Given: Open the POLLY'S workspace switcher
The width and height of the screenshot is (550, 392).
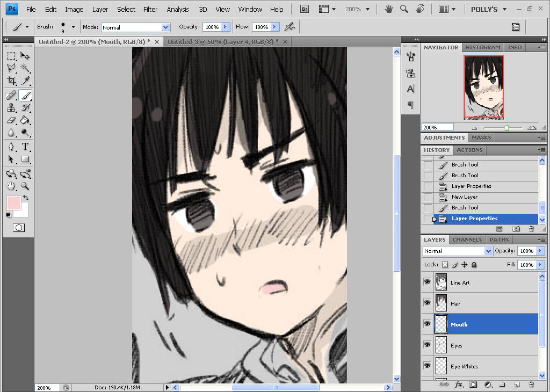Looking at the screenshot, I should pos(489,10).
